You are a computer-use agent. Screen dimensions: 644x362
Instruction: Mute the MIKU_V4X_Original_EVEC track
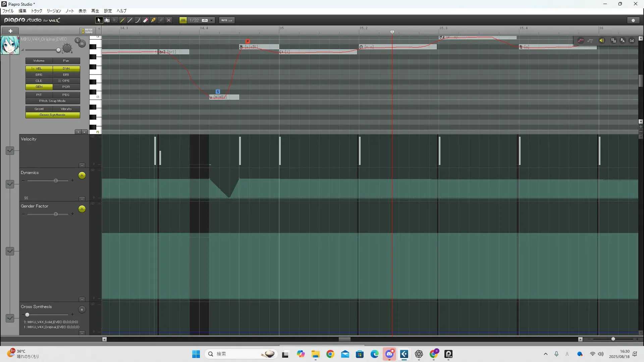82,44
